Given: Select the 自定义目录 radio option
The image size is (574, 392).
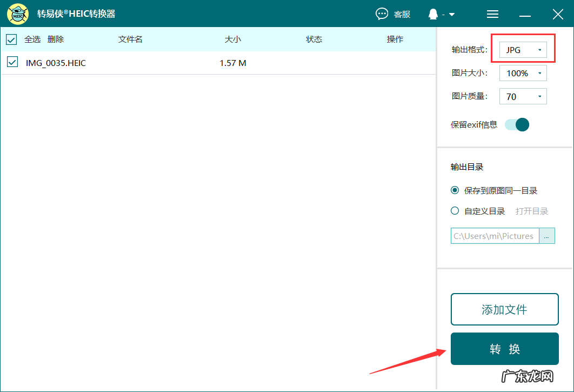Looking at the screenshot, I should pyautogui.click(x=455, y=210).
